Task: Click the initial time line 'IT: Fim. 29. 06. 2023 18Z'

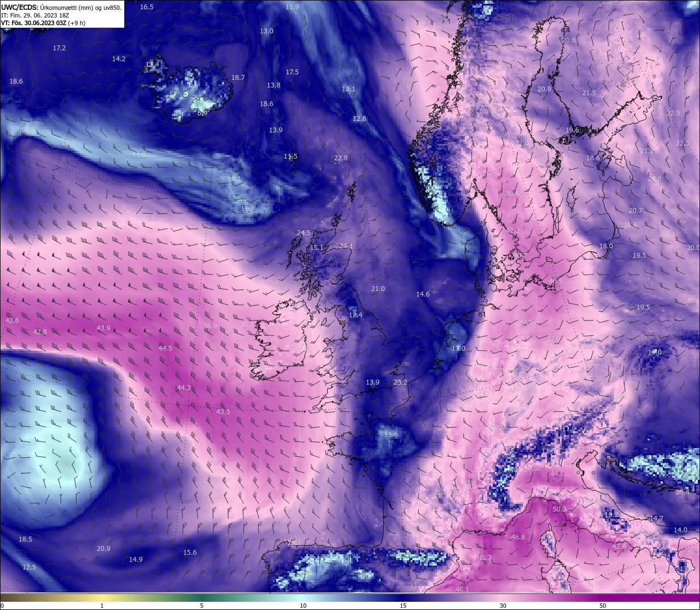Action: [35, 16]
